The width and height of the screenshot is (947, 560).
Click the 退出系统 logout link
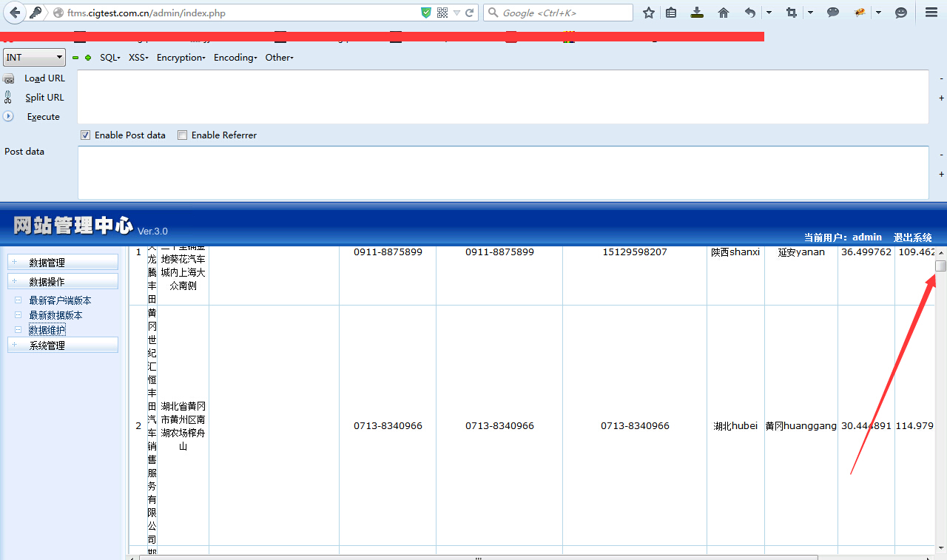(912, 237)
